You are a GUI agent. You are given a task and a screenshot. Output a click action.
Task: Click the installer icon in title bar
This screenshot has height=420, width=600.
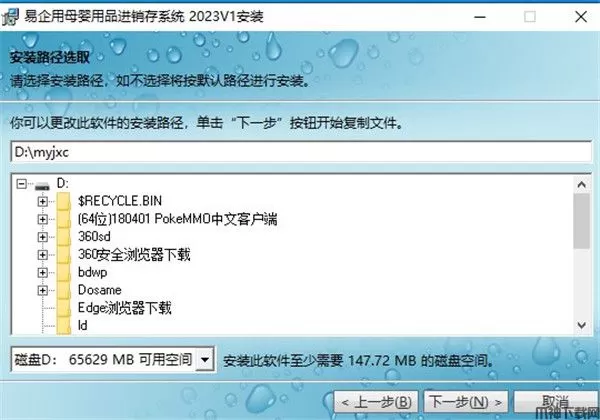pos(10,16)
